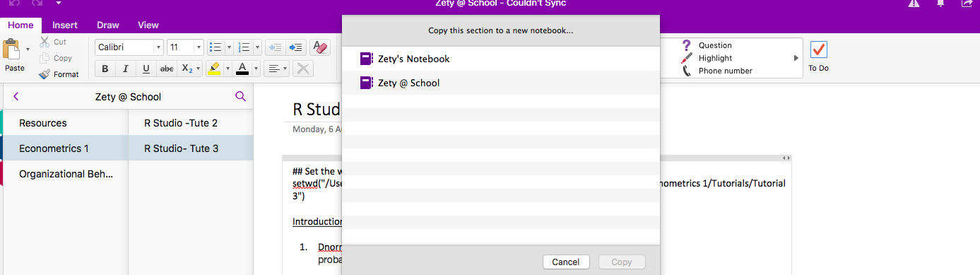The image size is (980, 275).
Task: Expand the tags gallery arrow
Action: click(796, 58)
